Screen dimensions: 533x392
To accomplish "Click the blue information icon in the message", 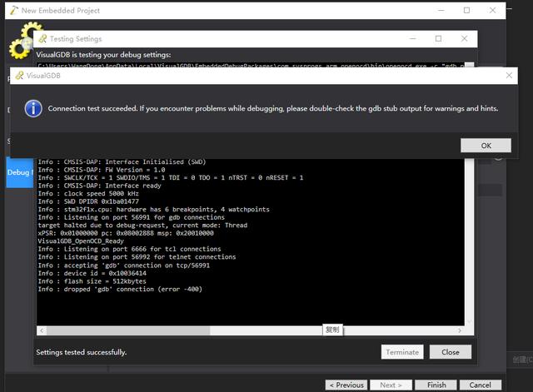I will pyautogui.click(x=33, y=109).
